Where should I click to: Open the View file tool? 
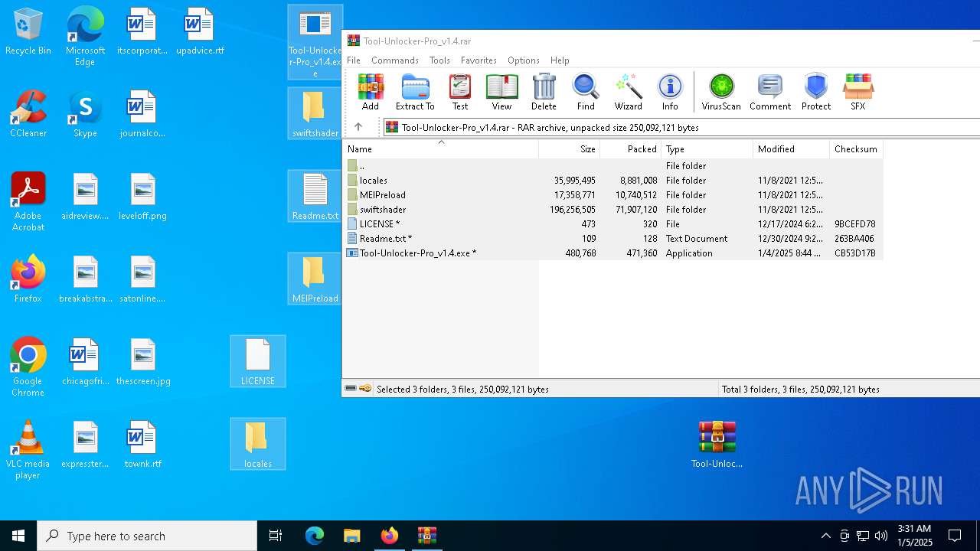coord(501,93)
